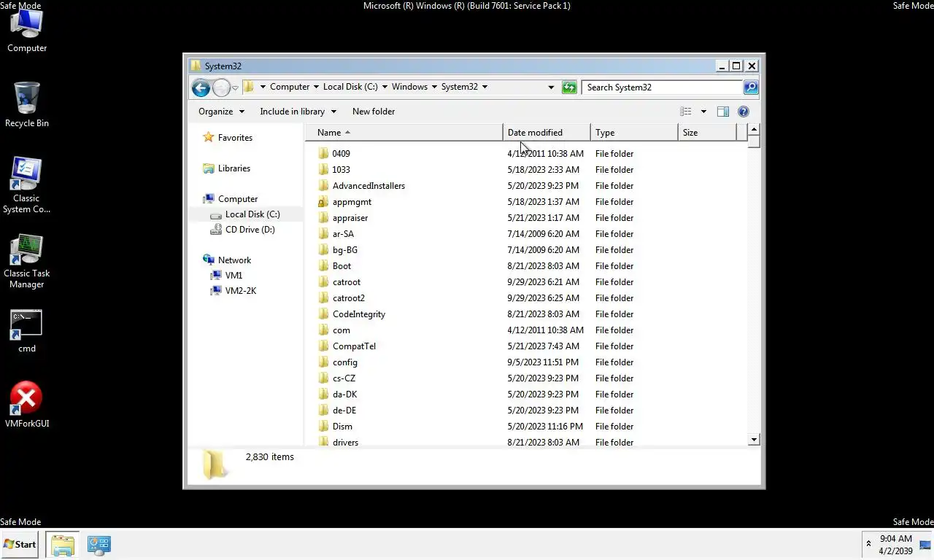The image size is (934, 560).
Task: Expand recent pages dropdown beside Forward
Action: pos(235,88)
